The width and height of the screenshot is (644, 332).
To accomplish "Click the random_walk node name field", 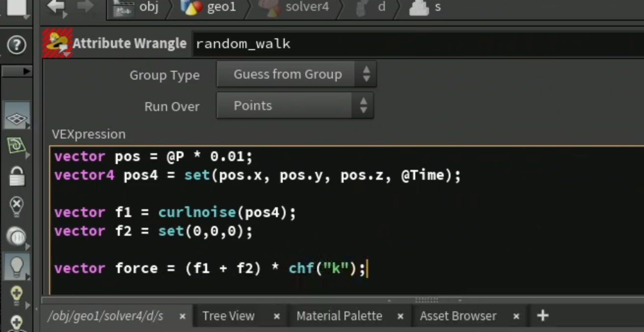I will click(418, 44).
